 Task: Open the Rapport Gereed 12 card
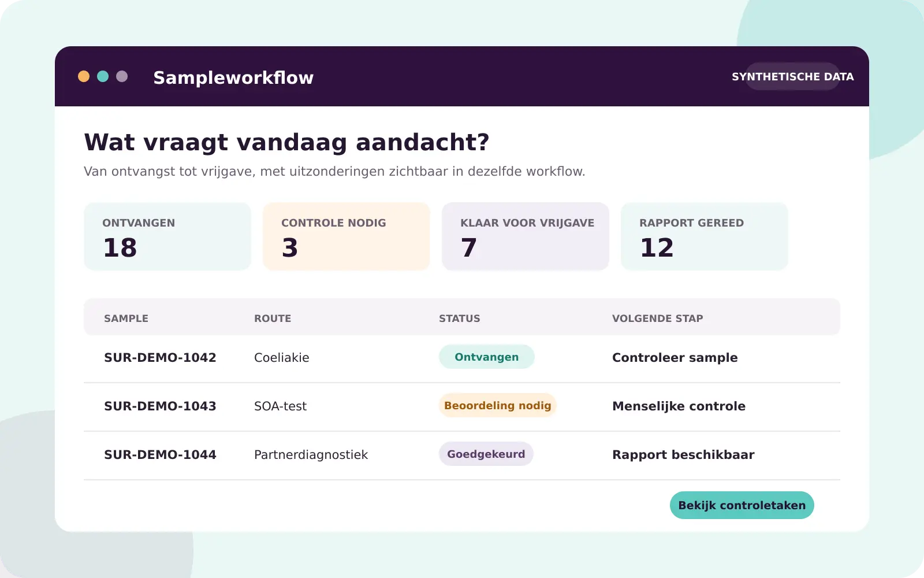pyautogui.click(x=705, y=236)
